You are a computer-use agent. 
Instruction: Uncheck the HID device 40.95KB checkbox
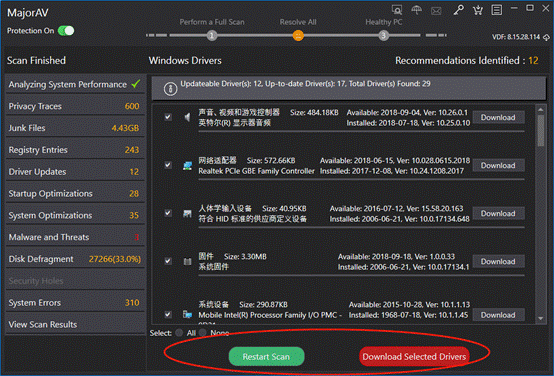pos(168,213)
